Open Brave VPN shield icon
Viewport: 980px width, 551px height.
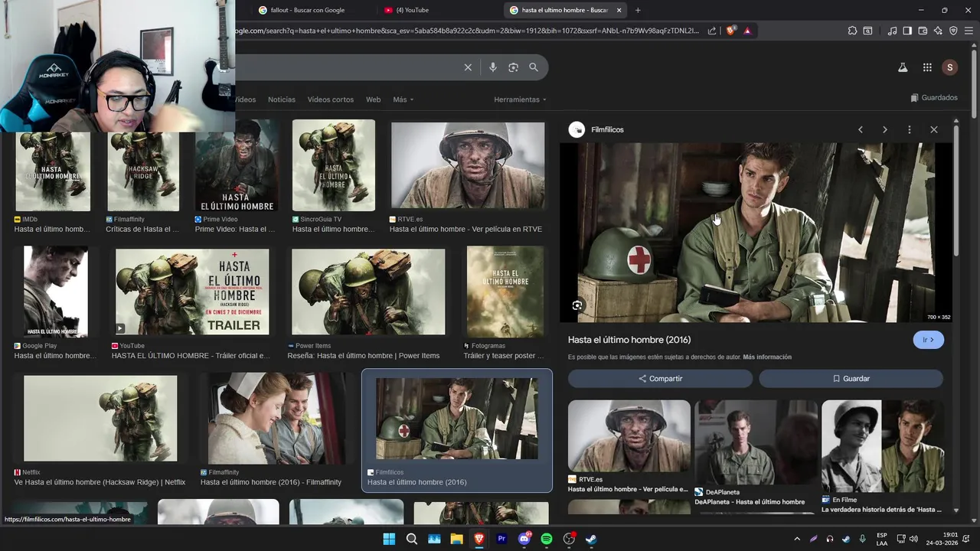click(x=953, y=31)
